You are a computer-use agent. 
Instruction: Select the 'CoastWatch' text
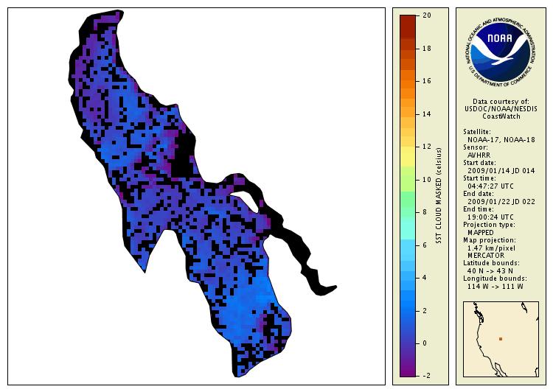(x=501, y=116)
